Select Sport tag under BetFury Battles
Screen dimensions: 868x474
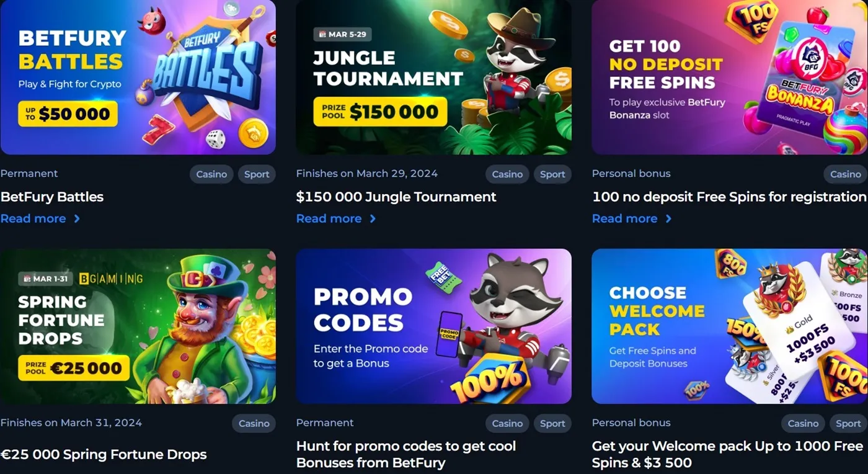click(x=257, y=174)
